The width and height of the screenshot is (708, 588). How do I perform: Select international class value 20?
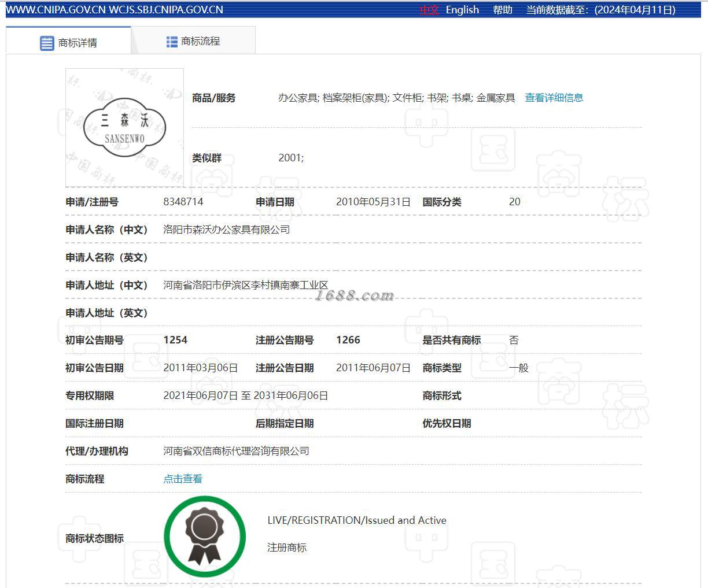click(515, 202)
